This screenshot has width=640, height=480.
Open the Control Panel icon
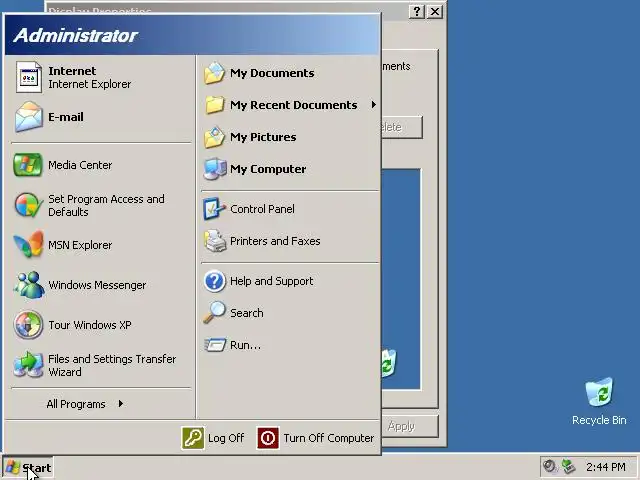[x=214, y=209]
